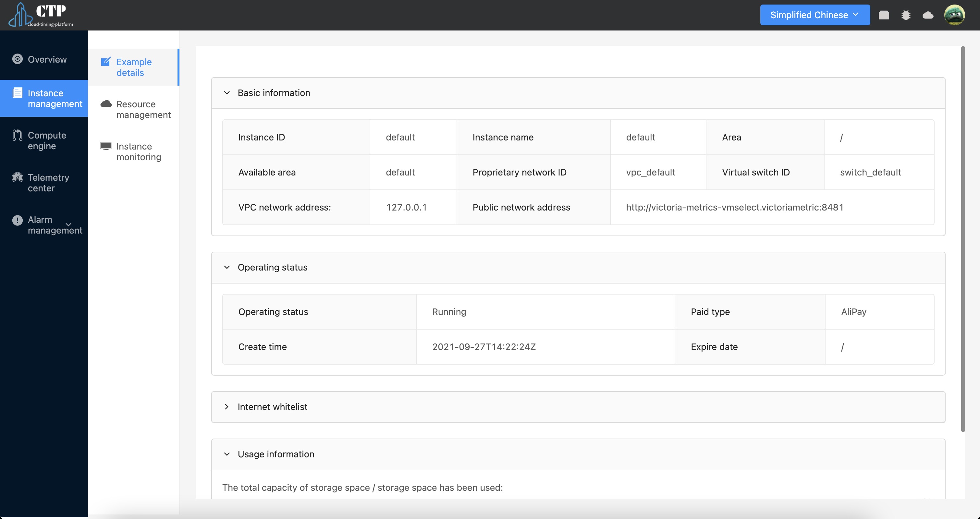Click the Internet whitelist panel title

272,407
